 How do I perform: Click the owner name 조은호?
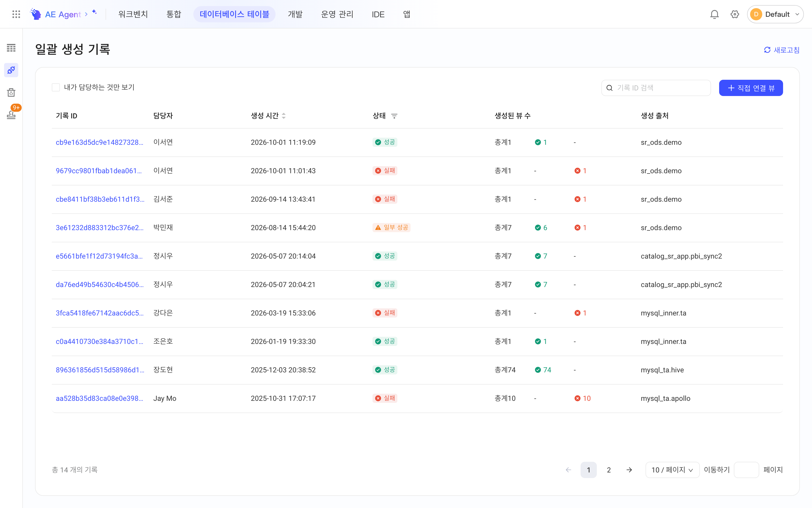[163, 341]
